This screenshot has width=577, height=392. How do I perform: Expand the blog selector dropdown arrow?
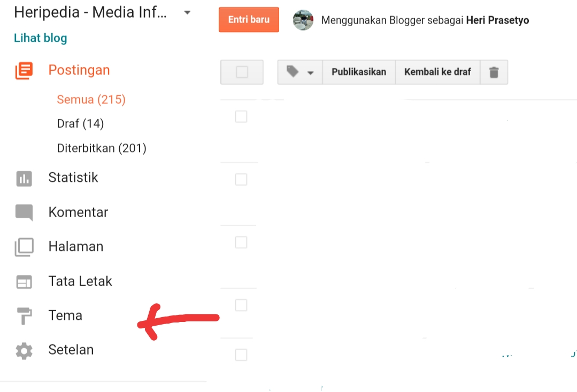coord(187,12)
